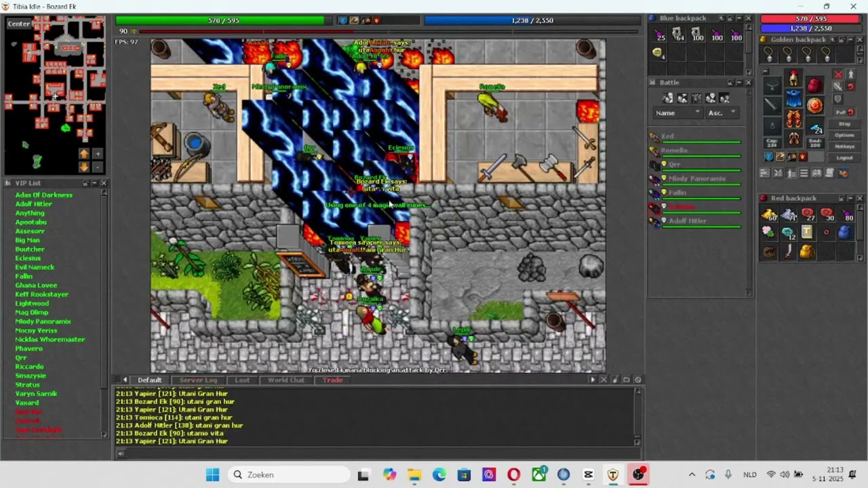Collapse the equipment panel with the minus button
The image size is (868, 488).
pos(766,71)
